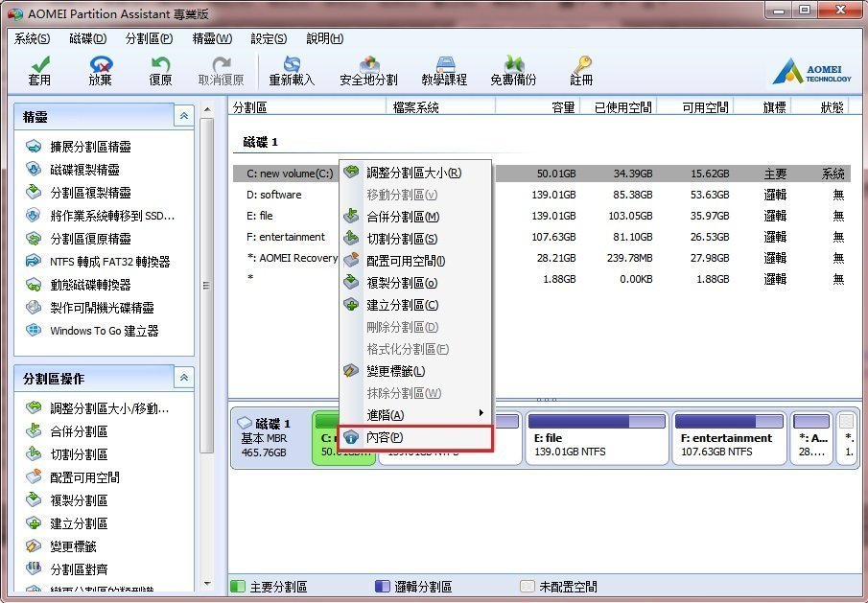Select the F: entertainment partition row

(x=541, y=237)
